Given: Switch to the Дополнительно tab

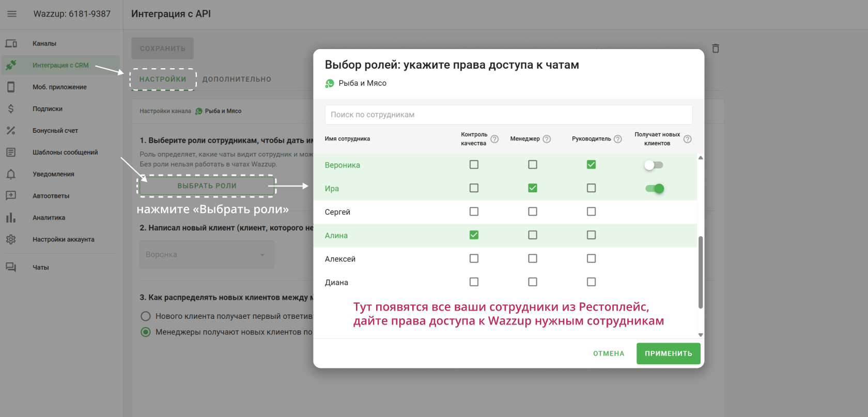Looking at the screenshot, I should 237,79.
